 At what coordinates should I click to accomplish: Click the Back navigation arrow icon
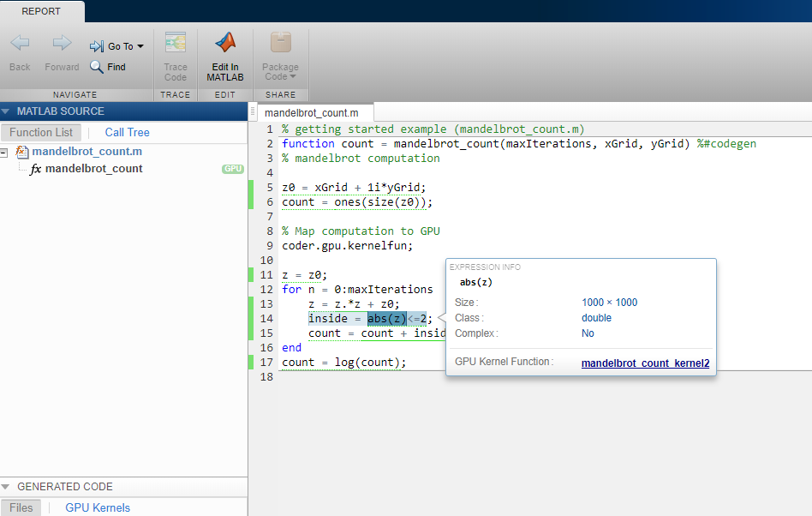pyautogui.click(x=20, y=44)
